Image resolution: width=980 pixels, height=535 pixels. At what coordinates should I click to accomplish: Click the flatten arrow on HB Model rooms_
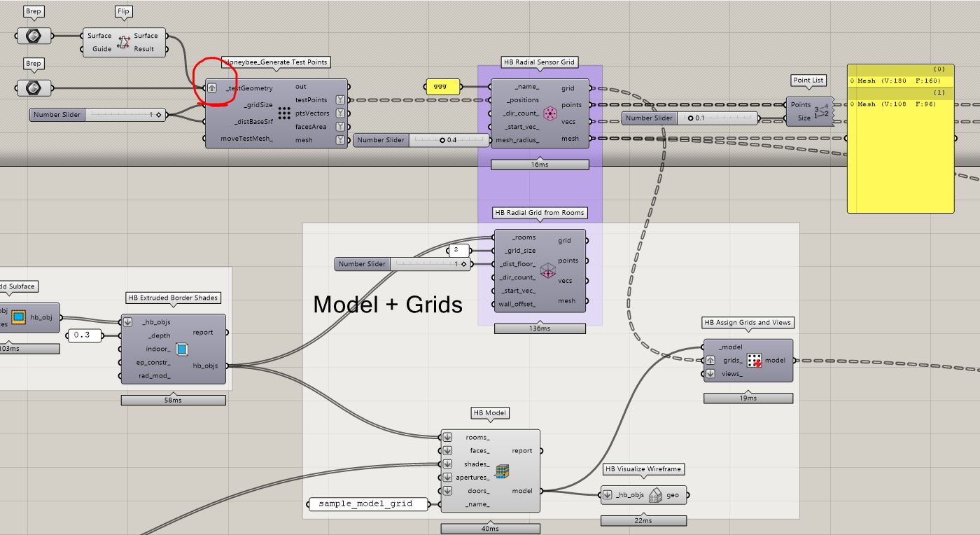tap(447, 438)
